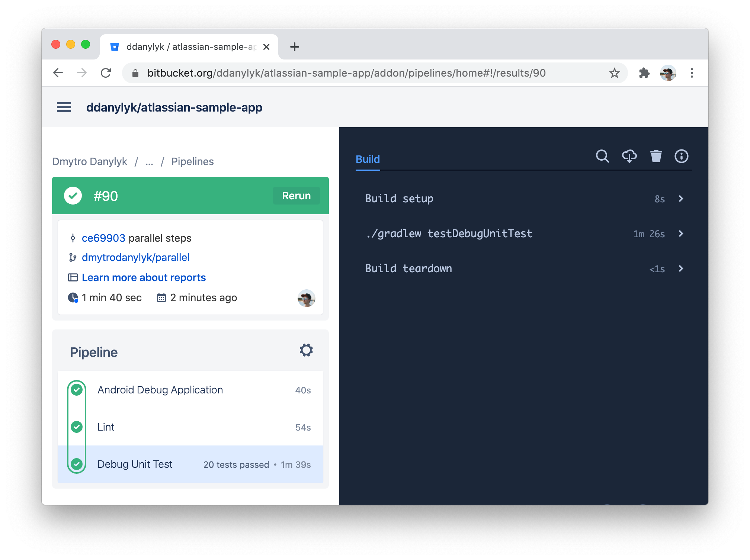Open a new browser tab

pyautogui.click(x=294, y=47)
